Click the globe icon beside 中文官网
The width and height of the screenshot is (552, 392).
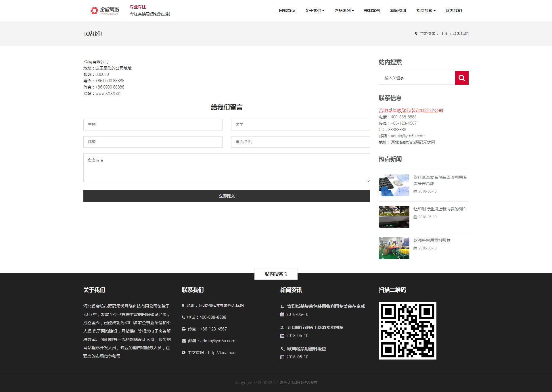(183, 353)
